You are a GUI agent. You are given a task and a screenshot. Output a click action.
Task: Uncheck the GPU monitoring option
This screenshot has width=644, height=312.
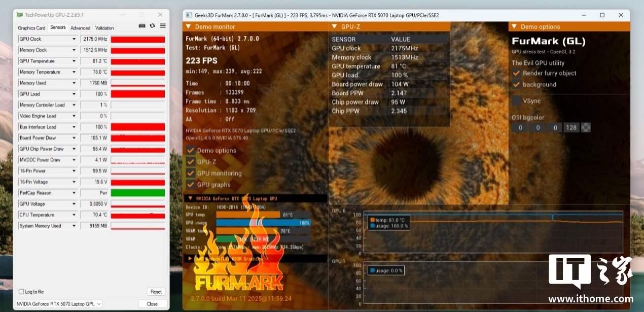(191, 173)
